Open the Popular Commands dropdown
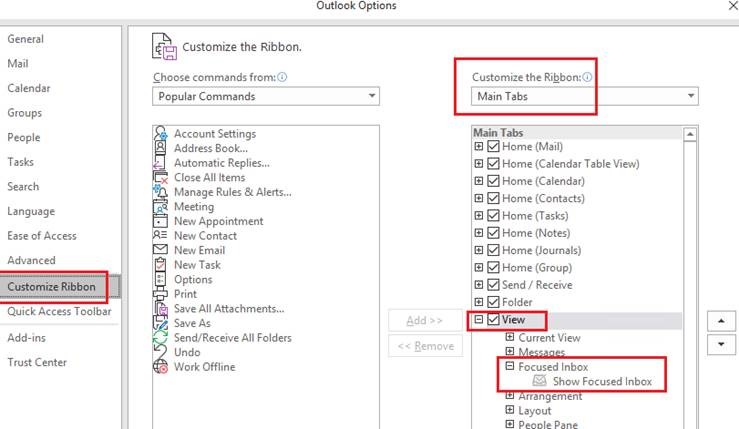The width and height of the screenshot is (739, 429). coord(266,96)
